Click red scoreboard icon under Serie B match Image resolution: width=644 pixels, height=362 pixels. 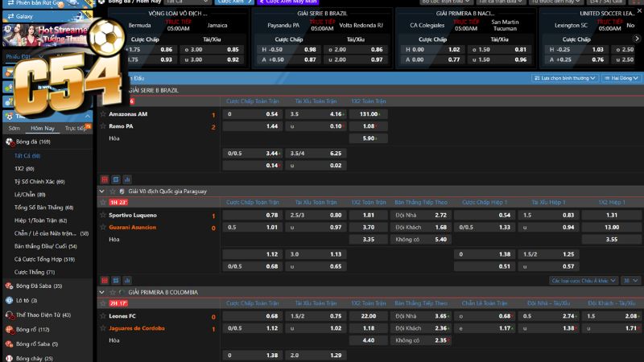point(104,179)
